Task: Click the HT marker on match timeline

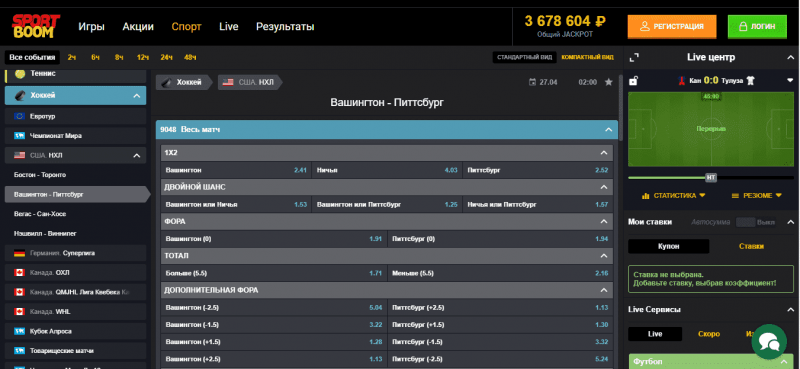Action: (x=711, y=178)
